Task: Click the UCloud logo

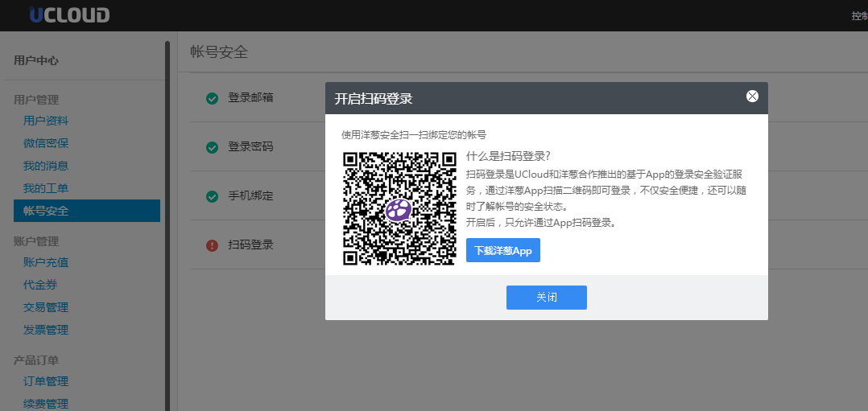Action: click(x=69, y=15)
